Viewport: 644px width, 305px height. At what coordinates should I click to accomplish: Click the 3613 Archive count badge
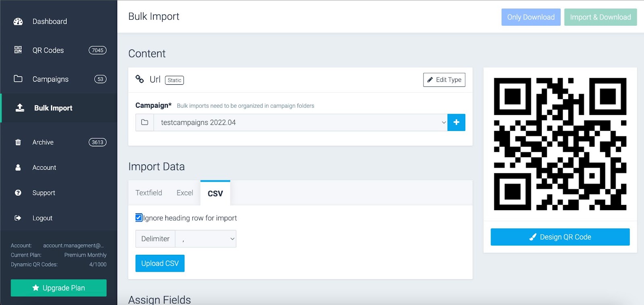(x=97, y=142)
